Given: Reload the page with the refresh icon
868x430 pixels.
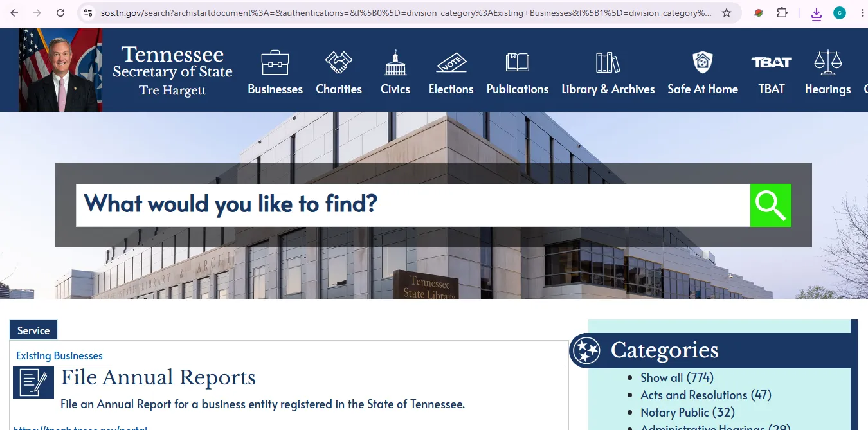Looking at the screenshot, I should (x=60, y=13).
